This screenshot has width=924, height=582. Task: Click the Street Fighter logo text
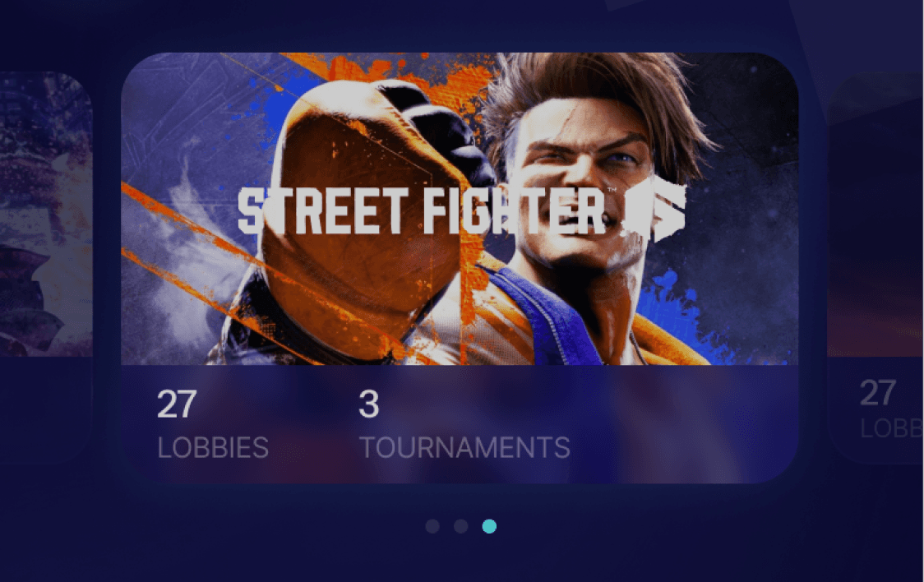point(422,211)
